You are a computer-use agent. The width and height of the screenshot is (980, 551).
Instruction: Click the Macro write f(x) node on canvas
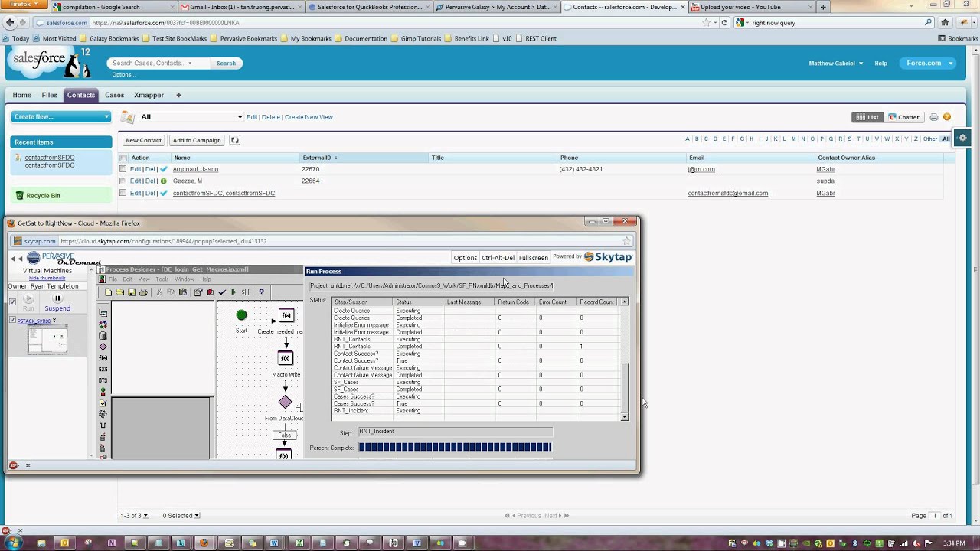(286, 358)
